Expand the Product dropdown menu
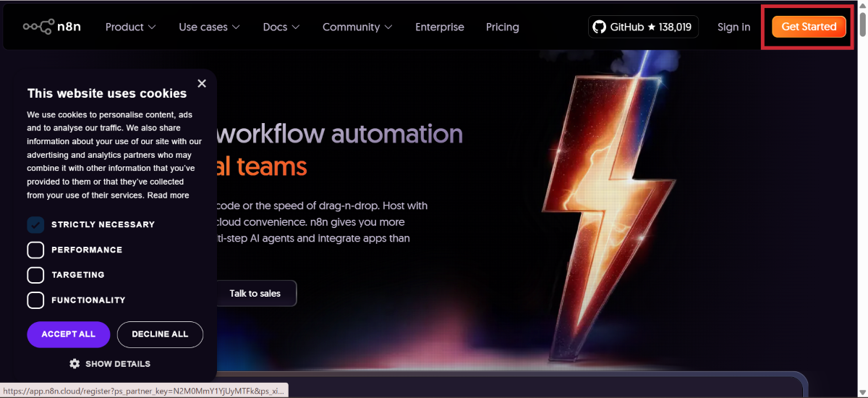Image resolution: width=868 pixels, height=398 pixels. (130, 27)
